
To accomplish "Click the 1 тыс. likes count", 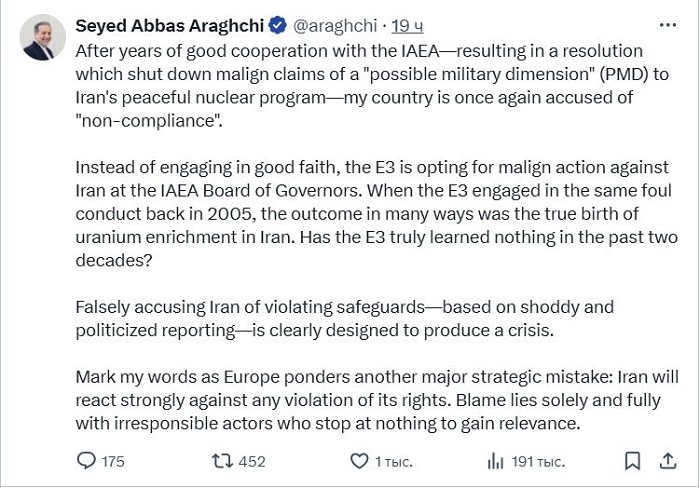I will tap(393, 461).
